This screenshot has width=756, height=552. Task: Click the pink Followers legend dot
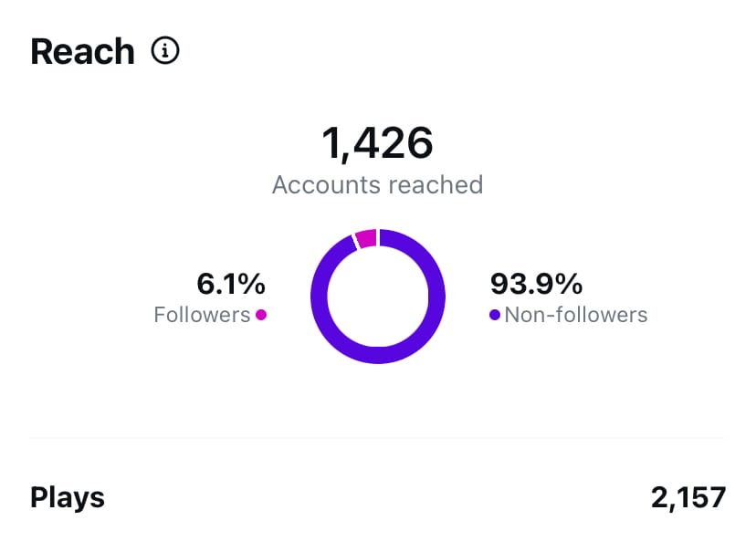pyautogui.click(x=261, y=315)
